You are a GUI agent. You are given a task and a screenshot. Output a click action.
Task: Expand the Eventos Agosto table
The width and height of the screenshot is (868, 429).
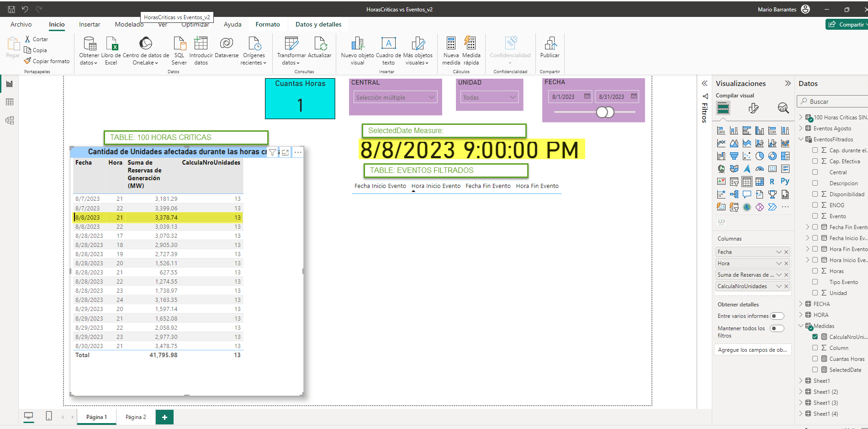pos(801,128)
